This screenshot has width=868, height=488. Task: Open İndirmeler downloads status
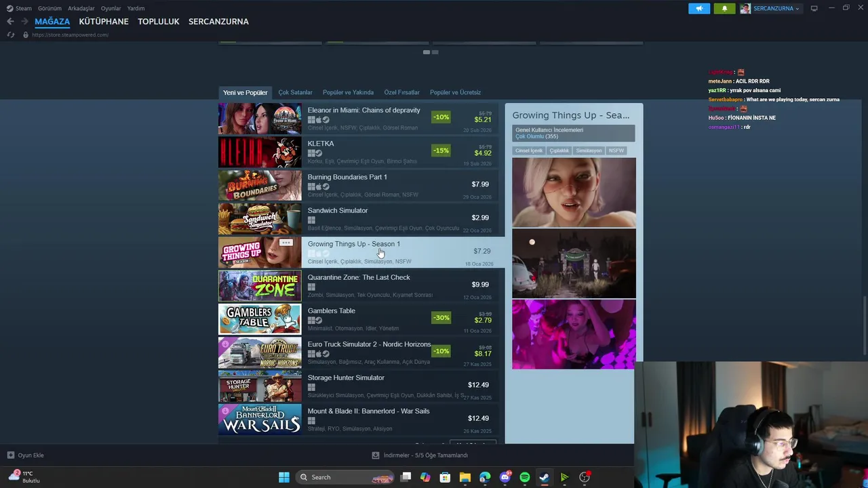tap(420, 455)
